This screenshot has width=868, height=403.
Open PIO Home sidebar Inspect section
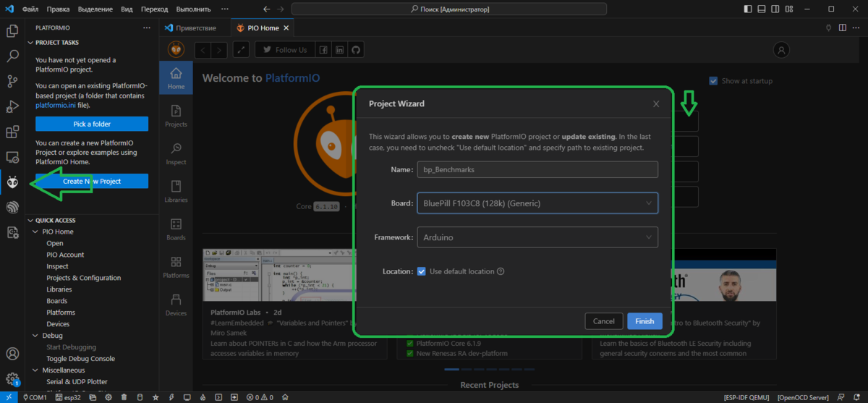(176, 153)
